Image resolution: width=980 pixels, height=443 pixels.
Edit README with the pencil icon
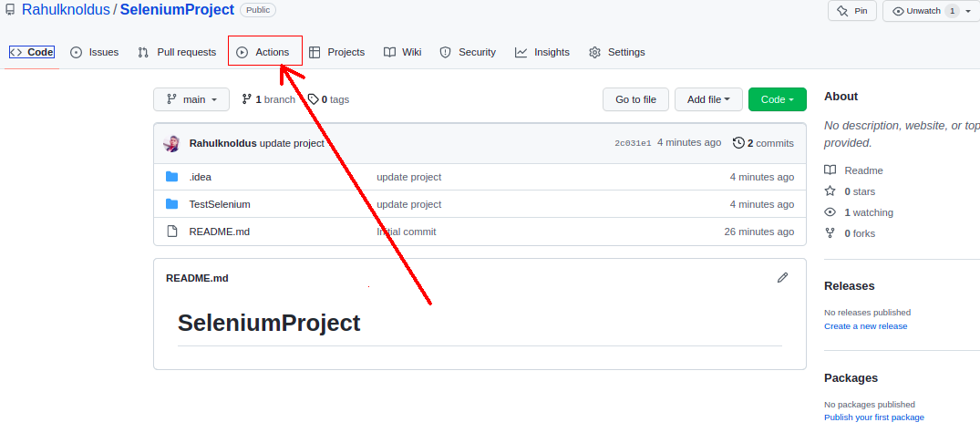click(782, 277)
